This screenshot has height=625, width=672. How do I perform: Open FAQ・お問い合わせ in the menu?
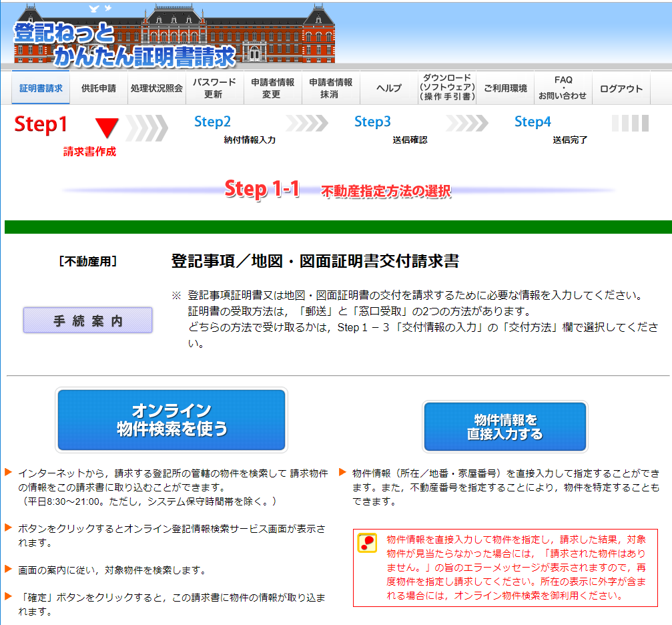[563, 88]
